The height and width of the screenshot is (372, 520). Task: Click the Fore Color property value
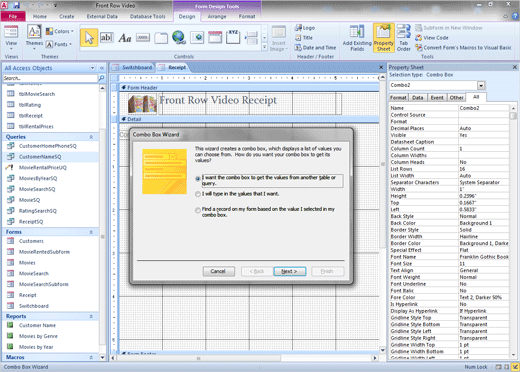click(x=484, y=297)
